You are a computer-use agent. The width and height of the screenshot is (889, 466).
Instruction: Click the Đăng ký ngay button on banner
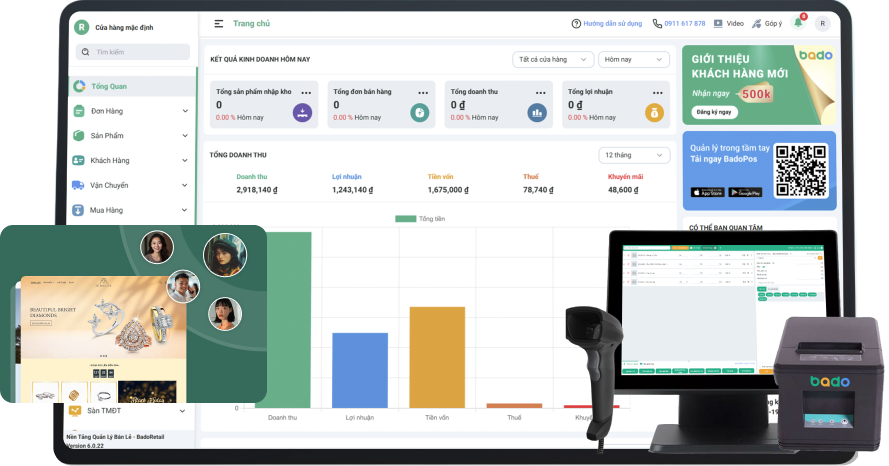(x=714, y=112)
